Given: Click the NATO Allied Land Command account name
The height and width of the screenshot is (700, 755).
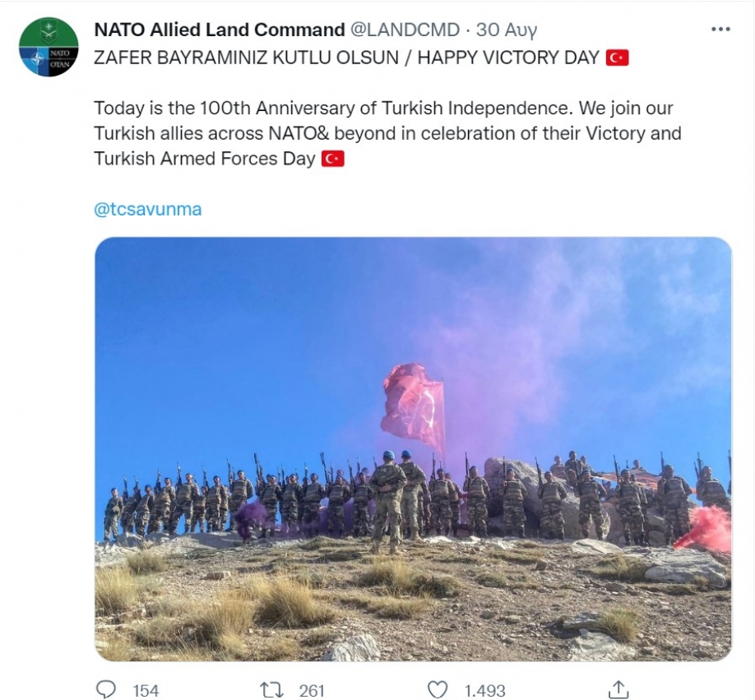Looking at the screenshot, I should [x=220, y=30].
